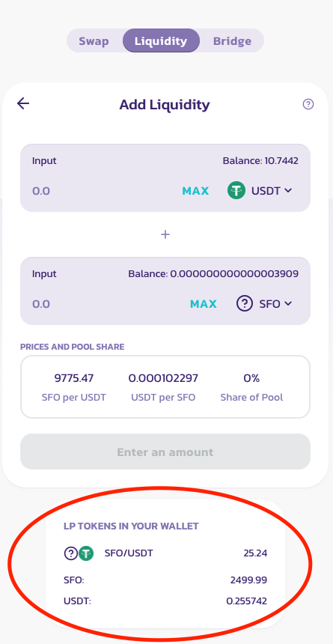
Task: Open the USDT token selector
Action: point(260,190)
